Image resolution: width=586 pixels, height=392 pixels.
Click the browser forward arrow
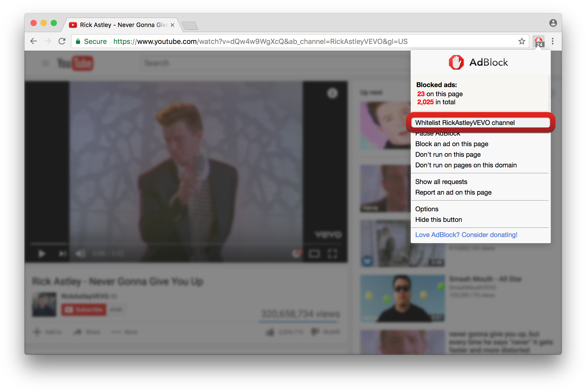pyautogui.click(x=48, y=41)
